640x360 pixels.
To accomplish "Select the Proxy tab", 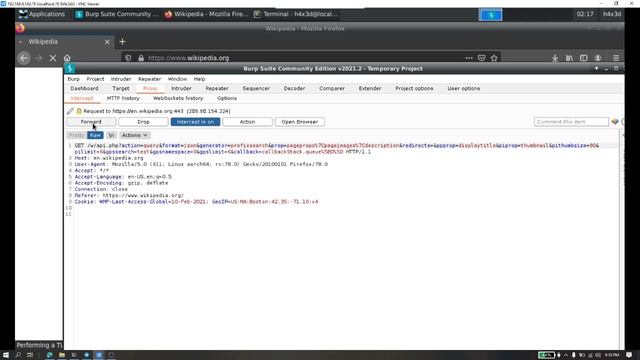I will (150, 88).
